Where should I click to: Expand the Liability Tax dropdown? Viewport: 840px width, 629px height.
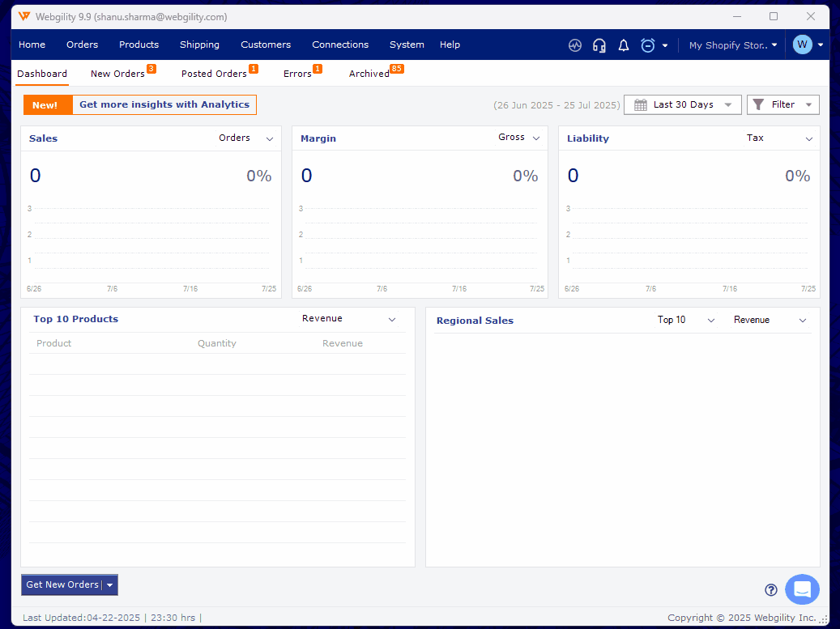tap(808, 138)
